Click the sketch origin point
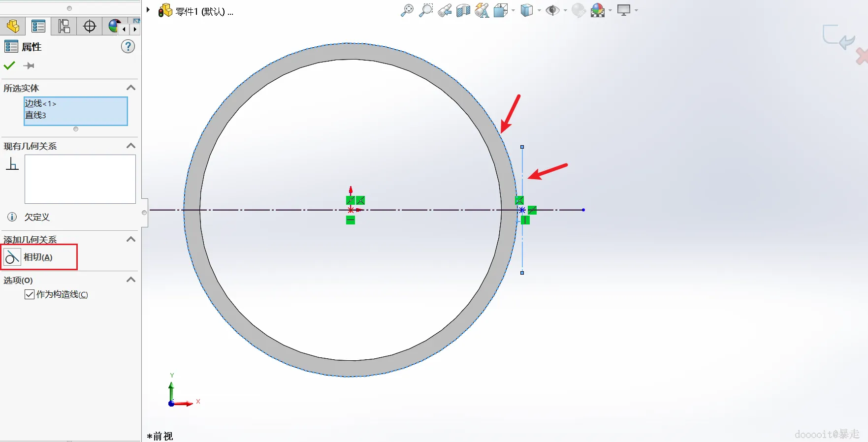The image size is (868, 442). point(351,210)
